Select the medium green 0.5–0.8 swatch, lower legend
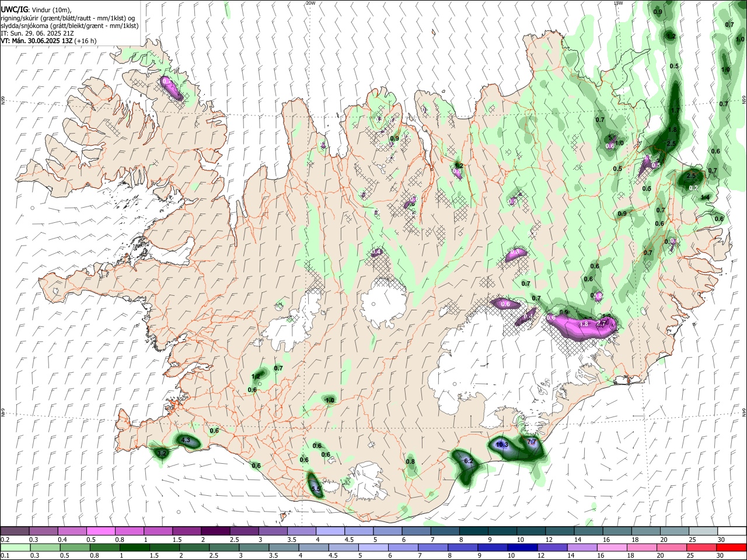Viewport: 747px width, 560px height. tap(75, 547)
